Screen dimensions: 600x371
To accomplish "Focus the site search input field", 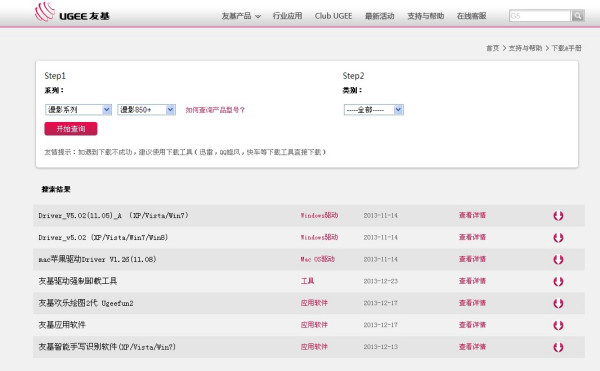I will pyautogui.click(x=540, y=16).
